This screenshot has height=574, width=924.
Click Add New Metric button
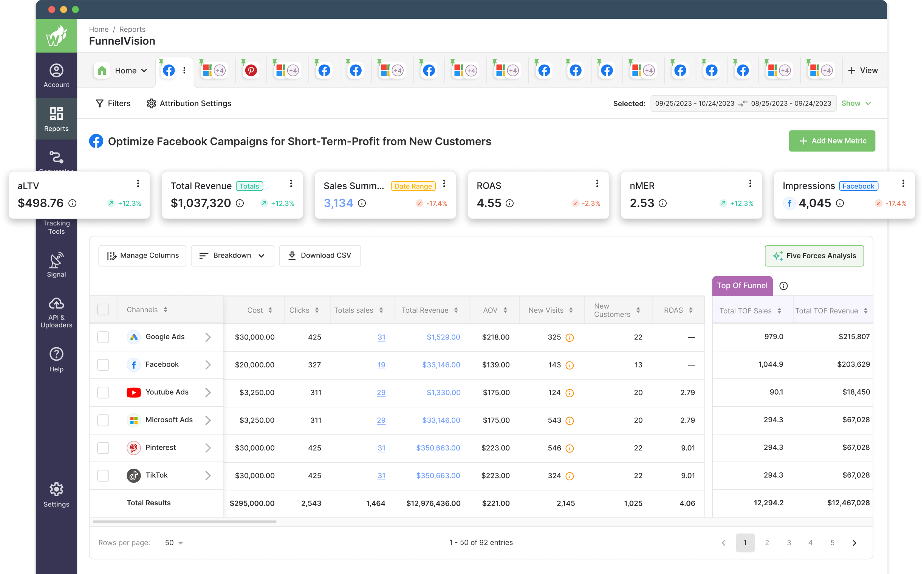tap(831, 141)
